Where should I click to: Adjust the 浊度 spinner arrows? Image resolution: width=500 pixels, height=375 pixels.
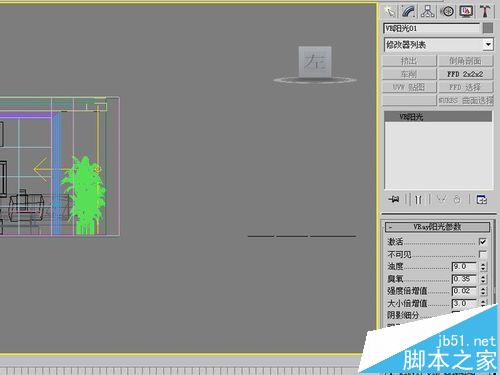(x=483, y=267)
